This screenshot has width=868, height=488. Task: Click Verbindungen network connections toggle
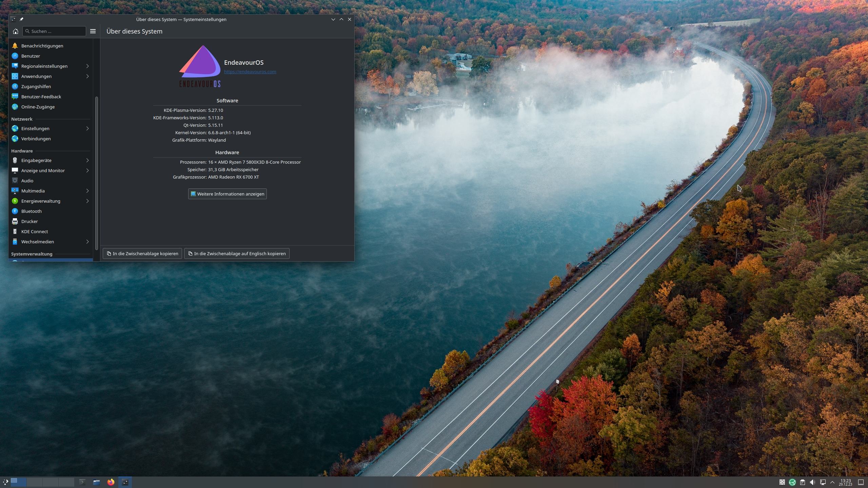click(36, 138)
